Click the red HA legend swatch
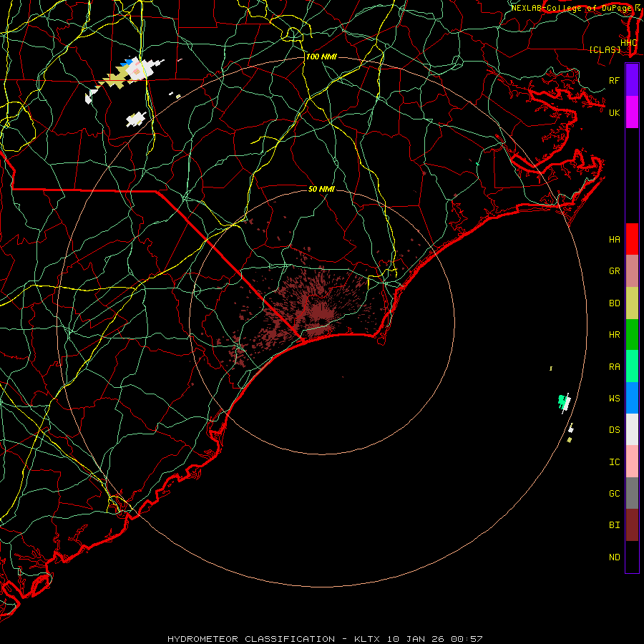Viewport: 644px width, 644px height. [632, 239]
